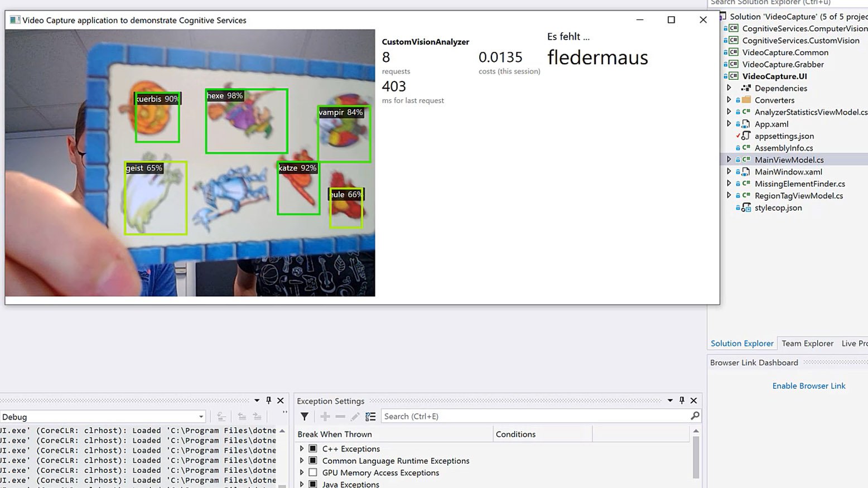
Task: Open Output panel window position dropdown
Action: [x=257, y=400]
